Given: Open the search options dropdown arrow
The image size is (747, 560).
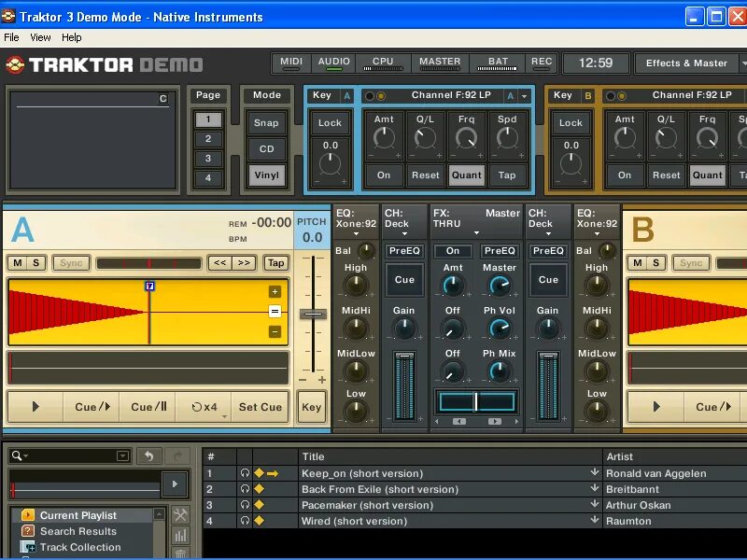Looking at the screenshot, I should [x=122, y=455].
